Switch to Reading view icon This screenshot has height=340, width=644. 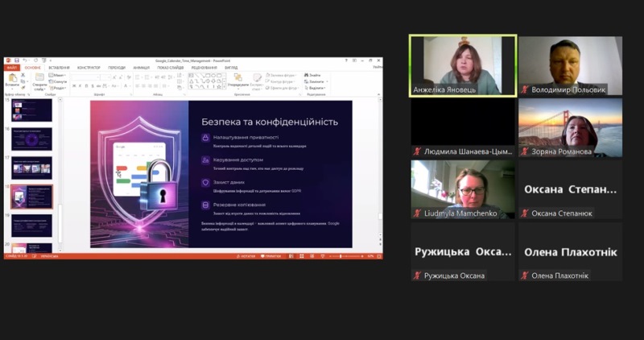click(312, 256)
